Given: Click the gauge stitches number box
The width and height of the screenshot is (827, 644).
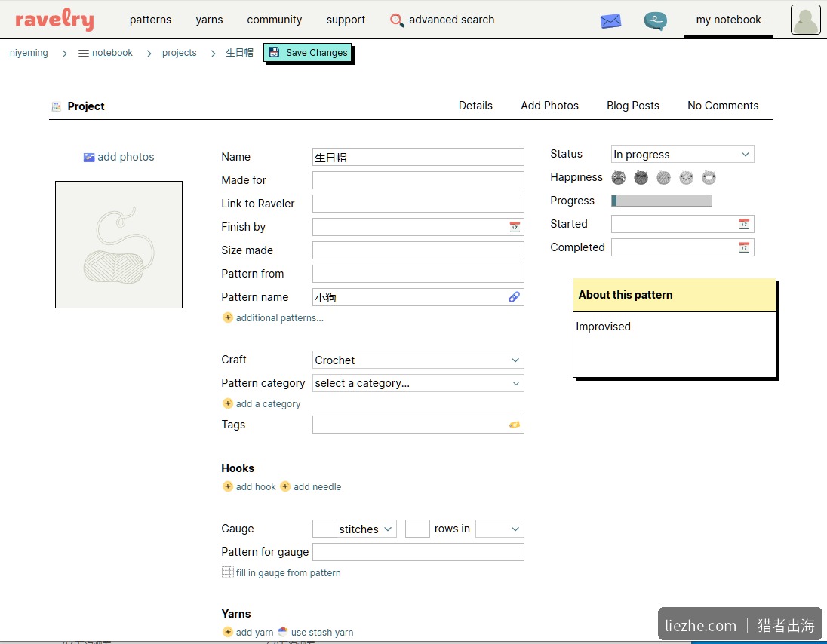Looking at the screenshot, I should 325,529.
